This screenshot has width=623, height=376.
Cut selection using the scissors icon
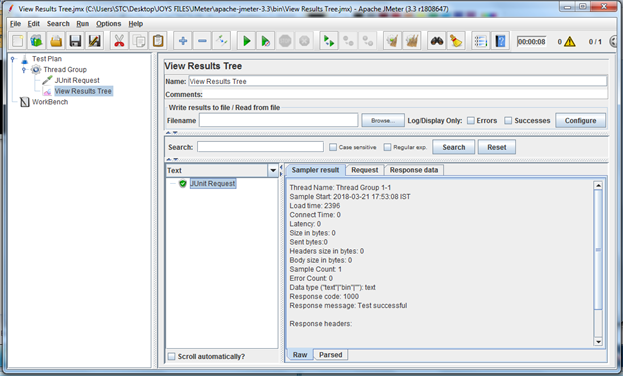(x=119, y=41)
